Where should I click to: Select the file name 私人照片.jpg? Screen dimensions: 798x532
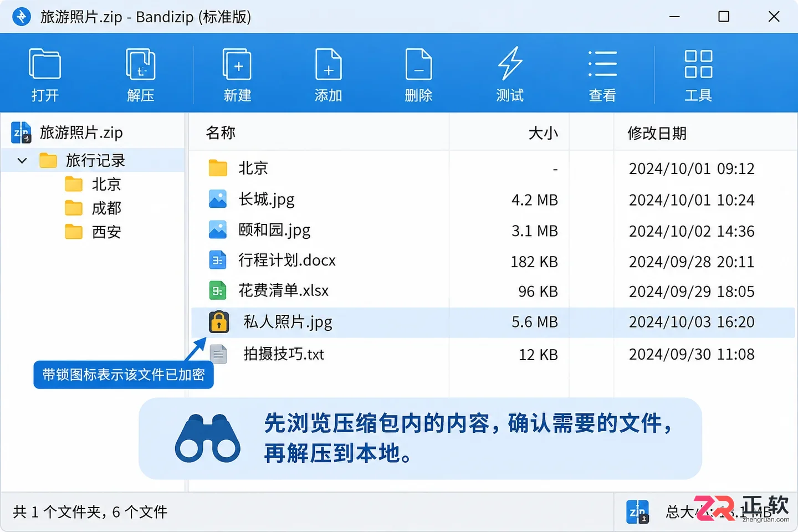(x=288, y=322)
